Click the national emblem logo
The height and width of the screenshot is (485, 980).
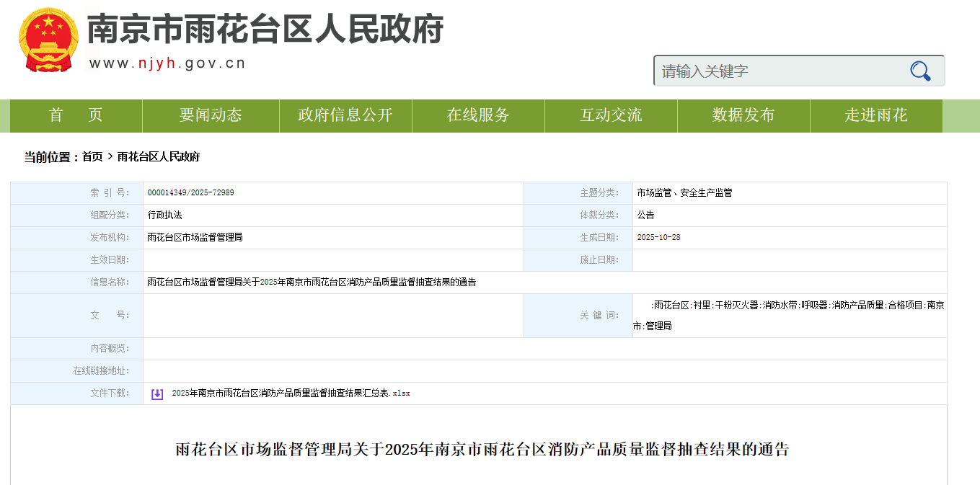48,40
